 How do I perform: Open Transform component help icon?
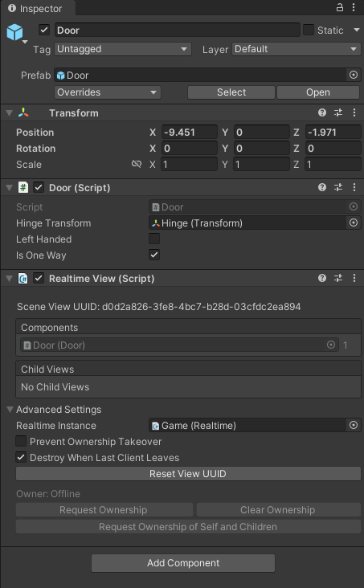click(x=322, y=112)
